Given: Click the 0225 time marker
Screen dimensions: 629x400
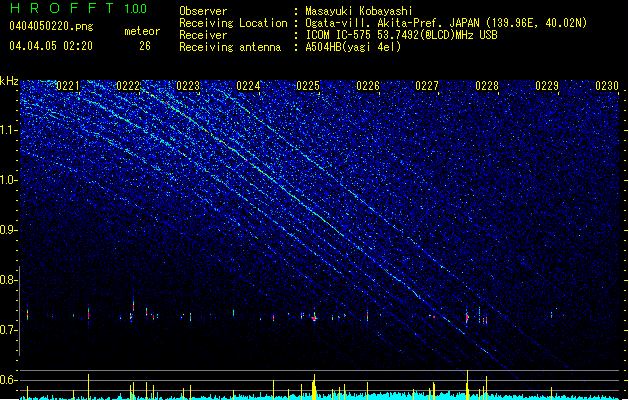Looking at the screenshot, I should 308,86.
